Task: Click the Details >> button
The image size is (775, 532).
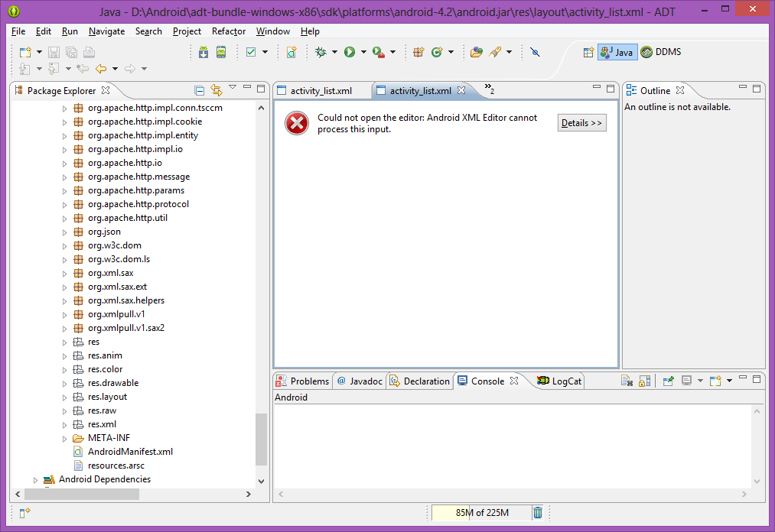Action: 581,123
